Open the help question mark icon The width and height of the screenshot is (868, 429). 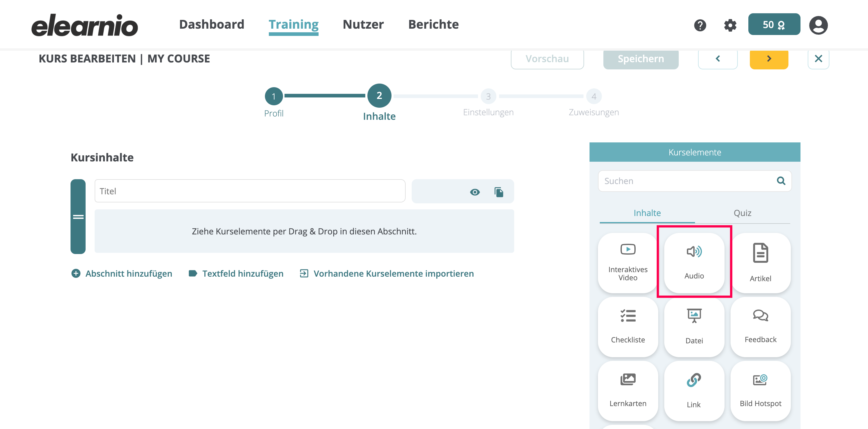coord(700,25)
